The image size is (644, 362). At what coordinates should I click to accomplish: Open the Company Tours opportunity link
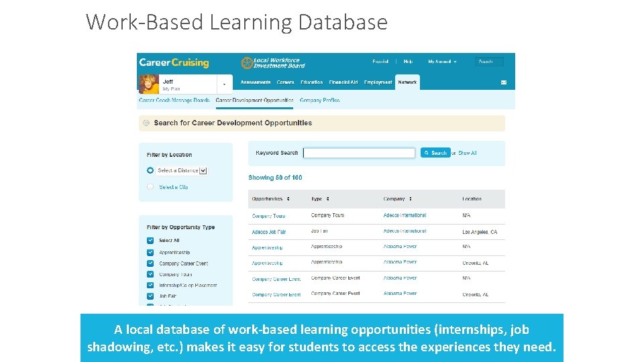tap(268, 216)
